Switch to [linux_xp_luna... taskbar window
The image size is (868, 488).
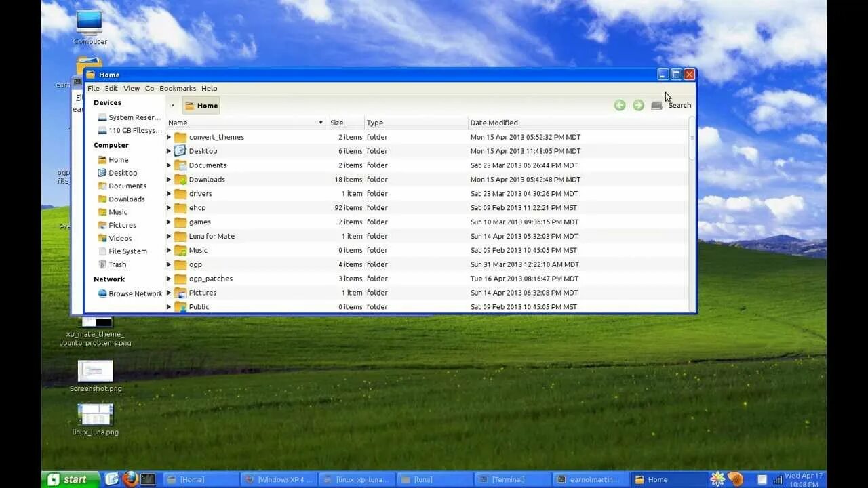pyautogui.click(x=356, y=479)
